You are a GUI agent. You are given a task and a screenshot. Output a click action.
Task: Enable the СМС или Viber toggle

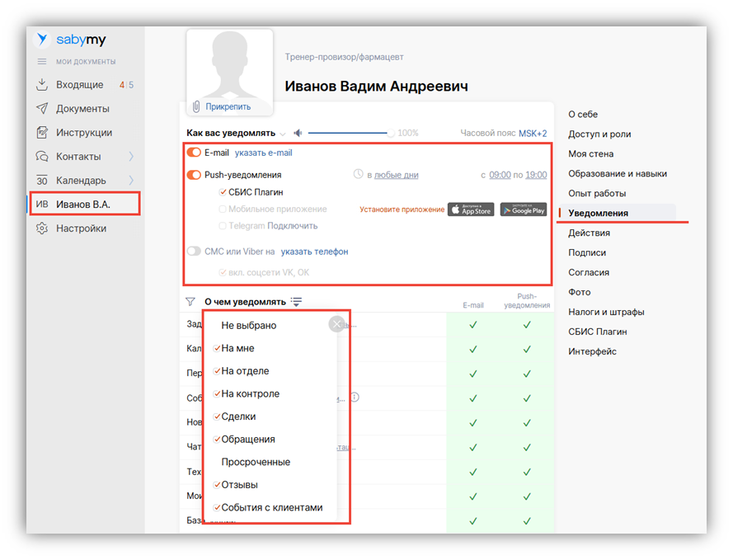click(x=194, y=252)
